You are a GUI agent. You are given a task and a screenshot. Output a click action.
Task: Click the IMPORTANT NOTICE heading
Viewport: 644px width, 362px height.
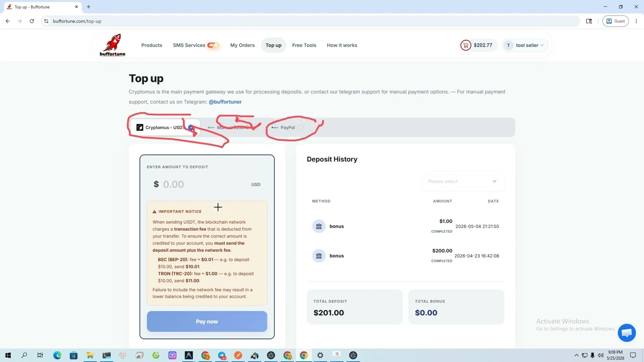click(x=180, y=212)
